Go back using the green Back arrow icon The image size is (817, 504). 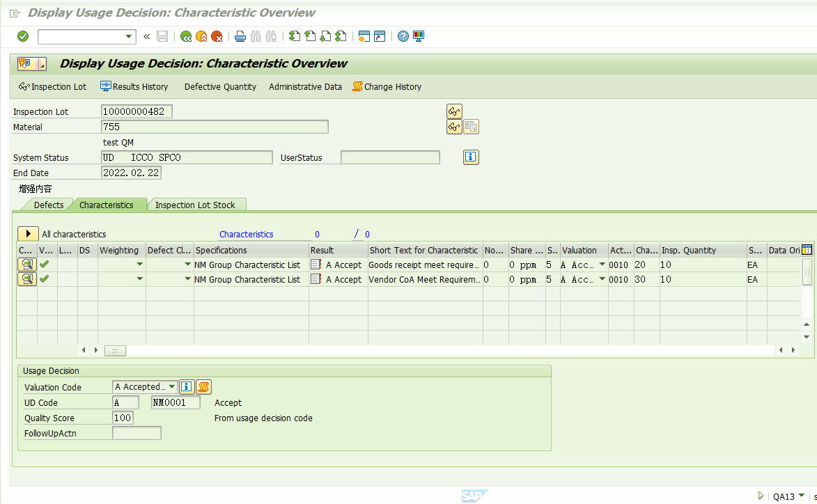(x=185, y=36)
